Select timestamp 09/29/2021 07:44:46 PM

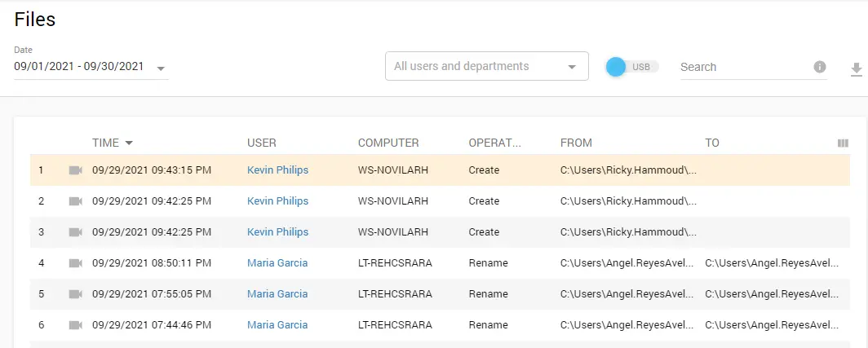152,324
